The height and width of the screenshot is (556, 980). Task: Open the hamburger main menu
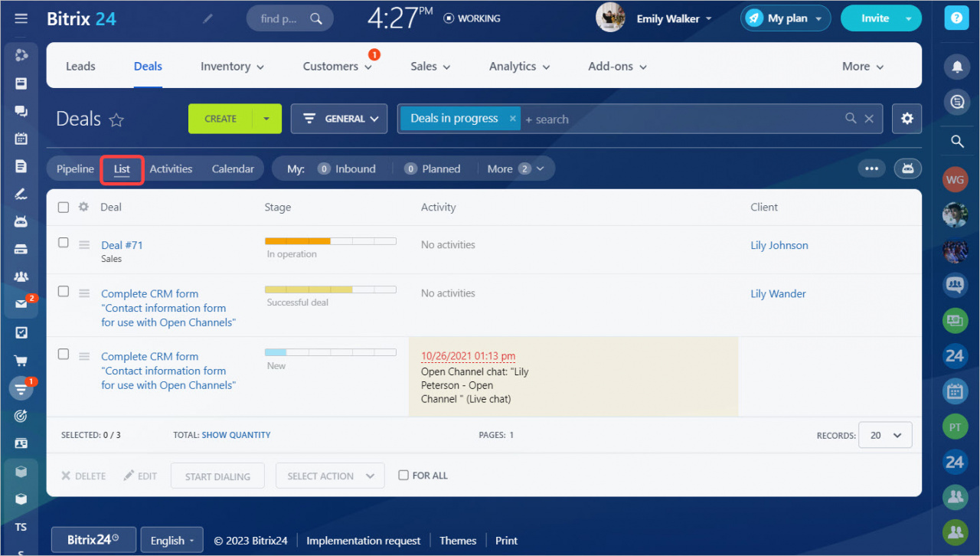(x=21, y=18)
